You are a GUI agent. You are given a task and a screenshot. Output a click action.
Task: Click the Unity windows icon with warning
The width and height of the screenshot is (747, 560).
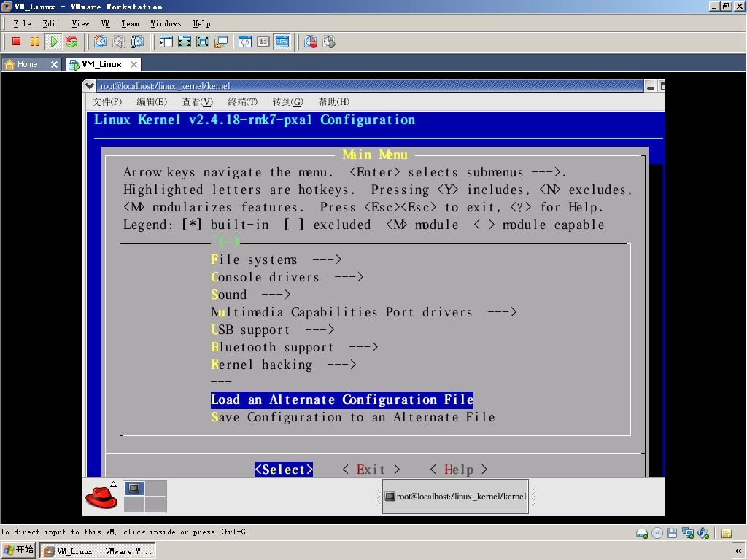tap(220, 42)
